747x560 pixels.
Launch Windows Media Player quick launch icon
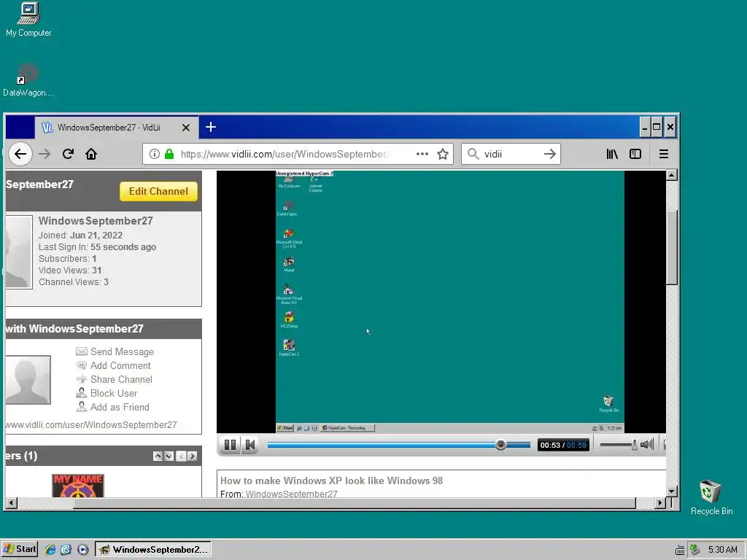[82, 549]
